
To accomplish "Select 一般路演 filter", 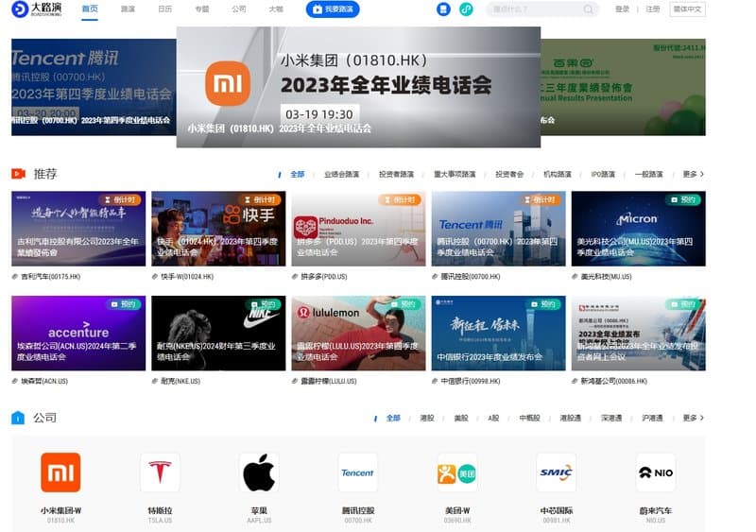I will (649, 174).
